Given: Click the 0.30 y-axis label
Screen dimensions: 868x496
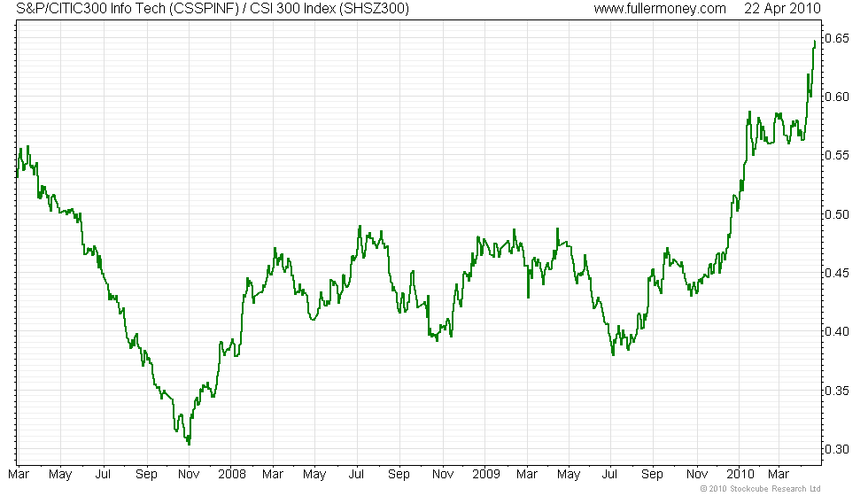Looking at the screenshot, I should 836,449.
